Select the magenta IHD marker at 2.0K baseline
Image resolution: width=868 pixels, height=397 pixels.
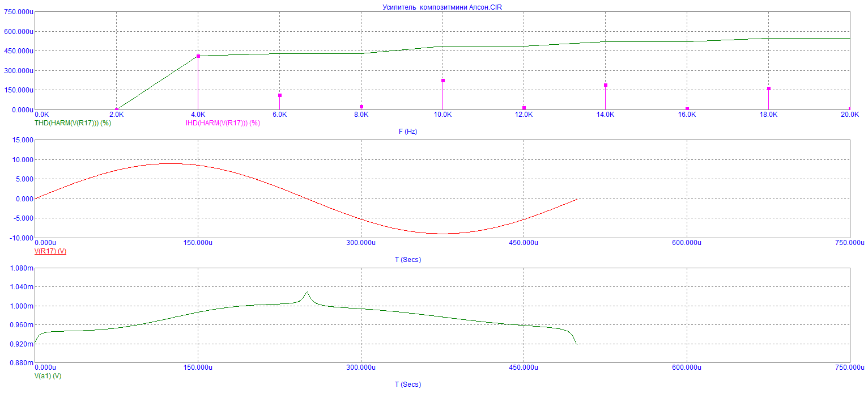click(117, 109)
